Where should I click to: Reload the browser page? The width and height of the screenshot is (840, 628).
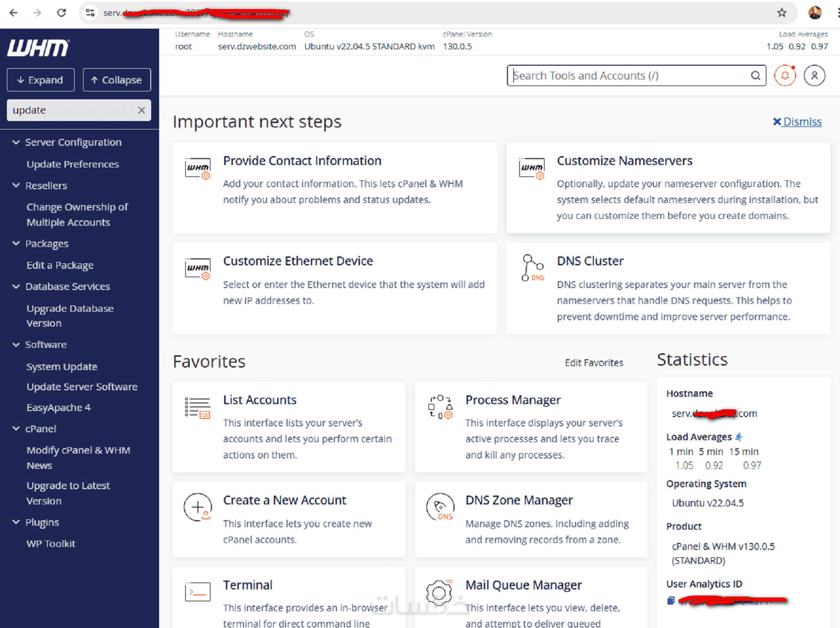(x=61, y=13)
